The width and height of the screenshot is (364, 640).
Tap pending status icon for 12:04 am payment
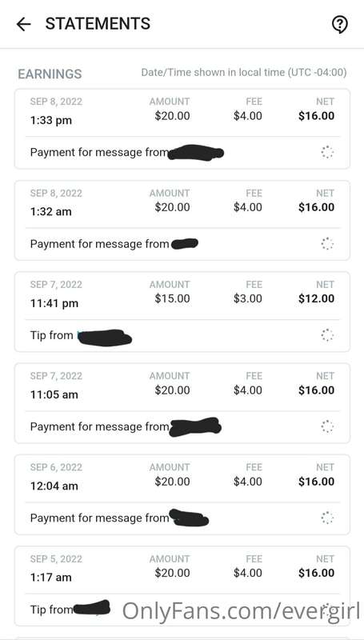[327, 518]
